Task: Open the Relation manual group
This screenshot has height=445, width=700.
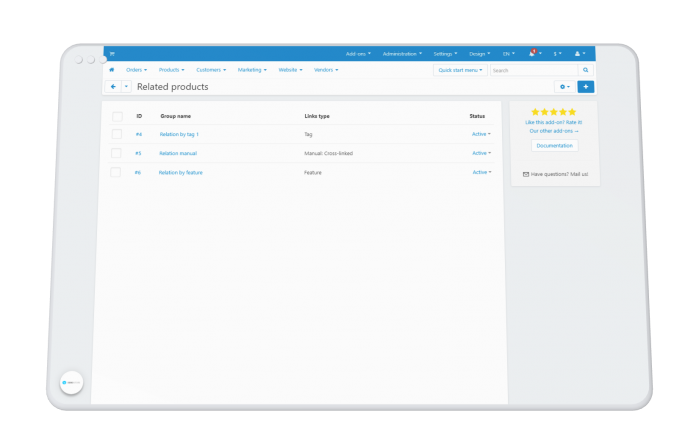Action: [x=178, y=154]
